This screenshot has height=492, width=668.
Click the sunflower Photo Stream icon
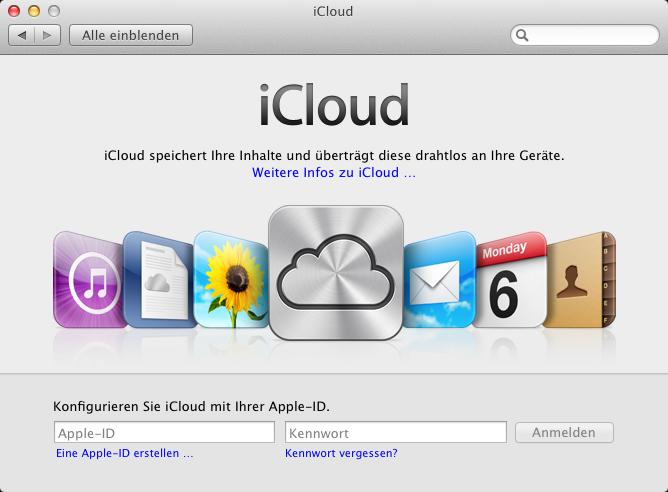[x=231, y=280]
